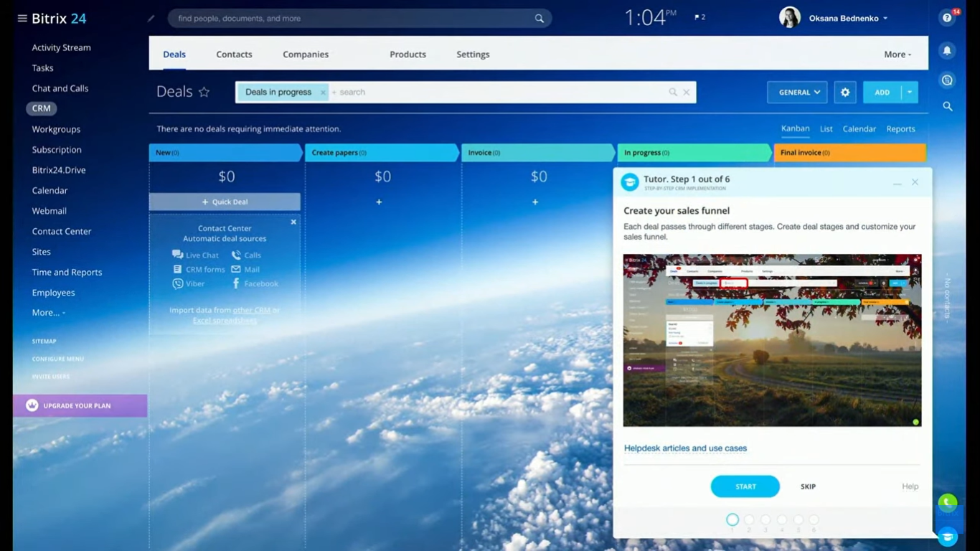Screen dimensions: 980x551
Task: Select tutor step 2 indicator circle
Action: (749, 519)
